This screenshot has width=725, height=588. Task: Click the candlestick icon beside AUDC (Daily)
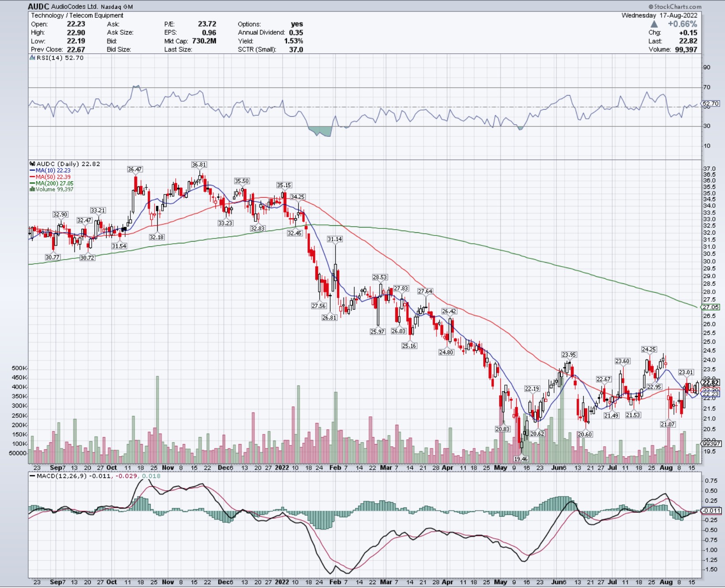coord(33,164)
